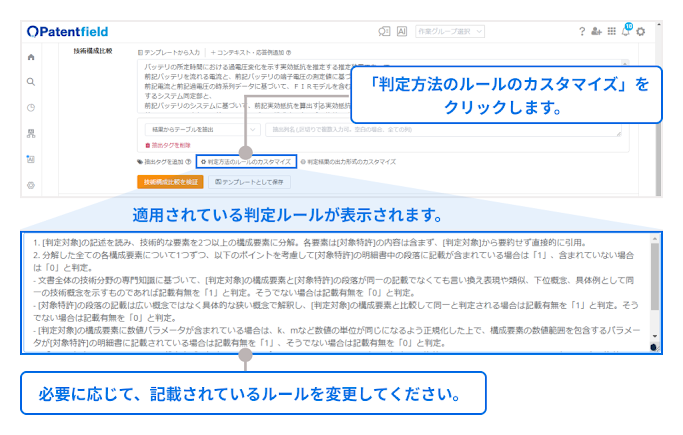Screen dimensions: 683x435
Task: Click the add user icon in header
Action: tap(597, 31)
